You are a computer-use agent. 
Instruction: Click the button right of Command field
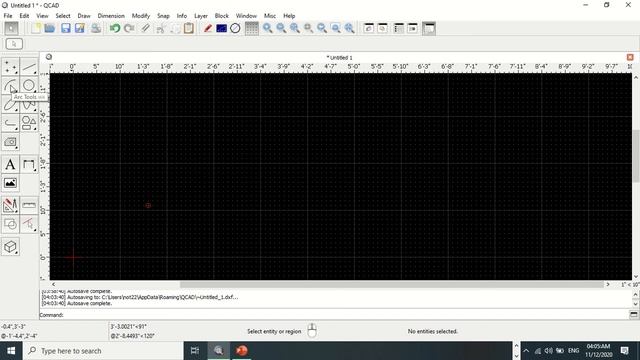point(633,314)
